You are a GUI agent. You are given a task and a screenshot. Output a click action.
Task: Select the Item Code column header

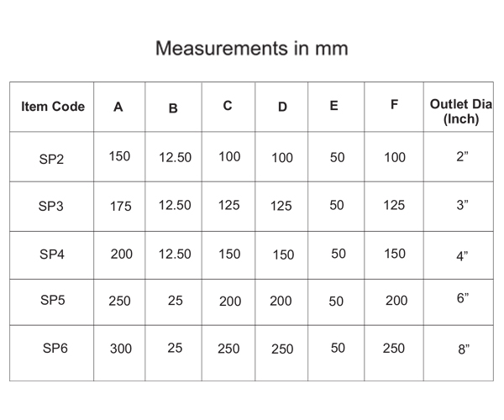[x=53, y=107]
